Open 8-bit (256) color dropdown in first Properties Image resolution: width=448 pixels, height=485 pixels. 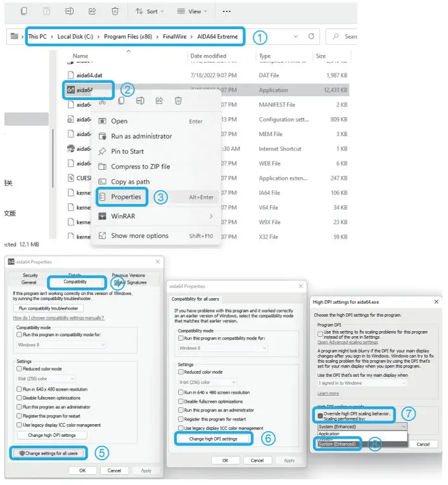click(x=46, y=379)
